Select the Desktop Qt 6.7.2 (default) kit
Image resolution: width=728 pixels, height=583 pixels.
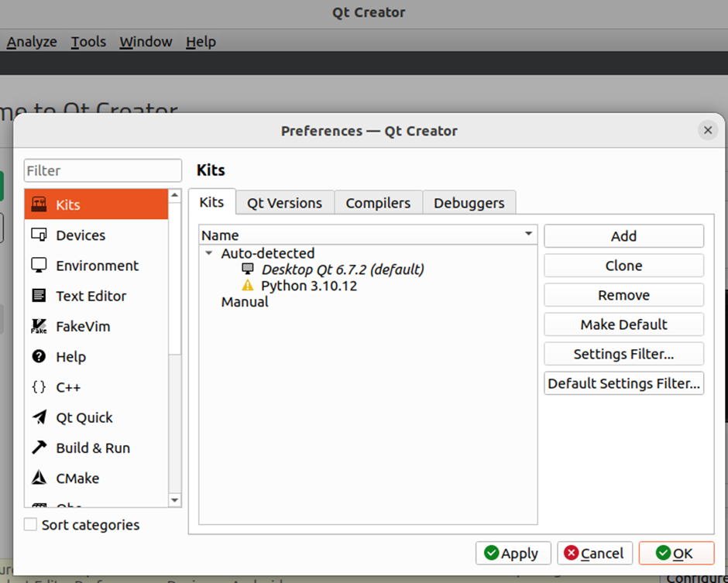pos(342,269)
